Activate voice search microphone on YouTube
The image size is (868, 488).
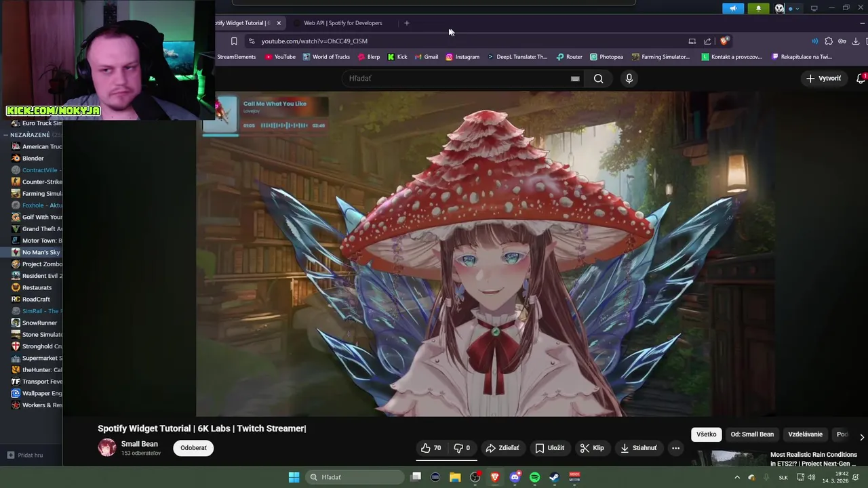(629, 79)
